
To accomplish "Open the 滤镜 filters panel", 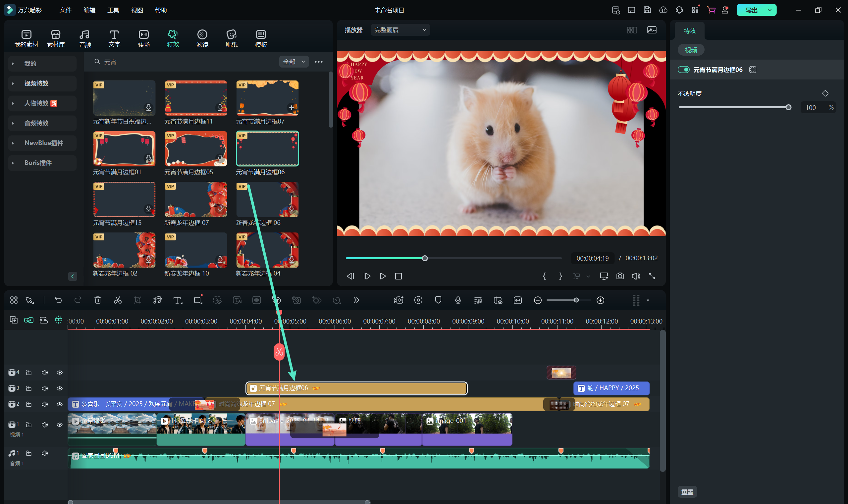I will point(202,38).
